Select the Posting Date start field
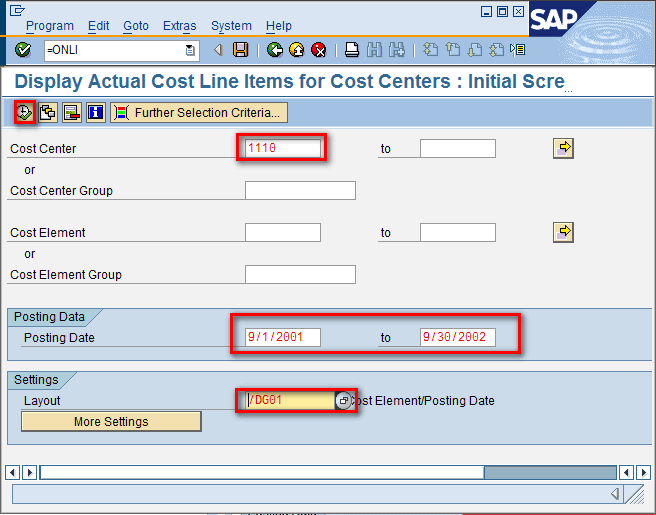656x515 pixels. click(283, 338)
